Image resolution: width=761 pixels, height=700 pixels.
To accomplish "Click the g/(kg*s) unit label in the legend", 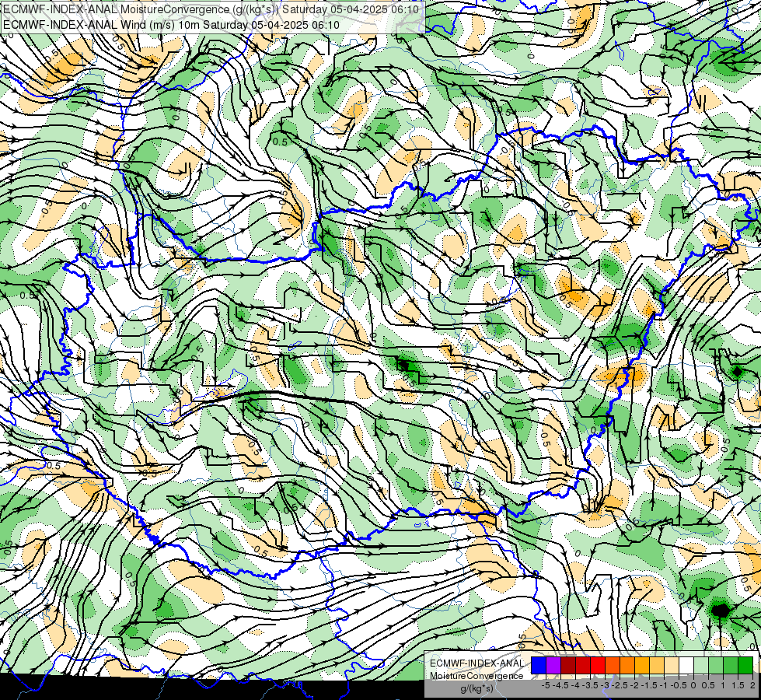I will [x=476, y=688].
